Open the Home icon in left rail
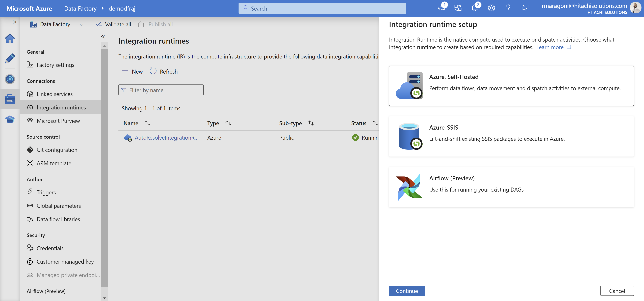This screenshot has width=644, height=301. click(x=10, y=39)
